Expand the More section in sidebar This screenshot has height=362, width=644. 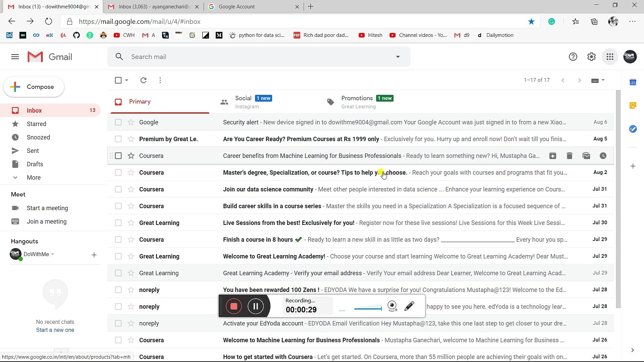(x=34, y=177)
